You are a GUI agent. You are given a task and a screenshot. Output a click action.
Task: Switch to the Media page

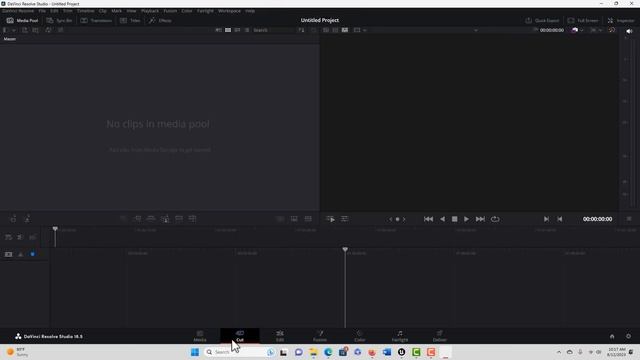(x=200, y=336)
